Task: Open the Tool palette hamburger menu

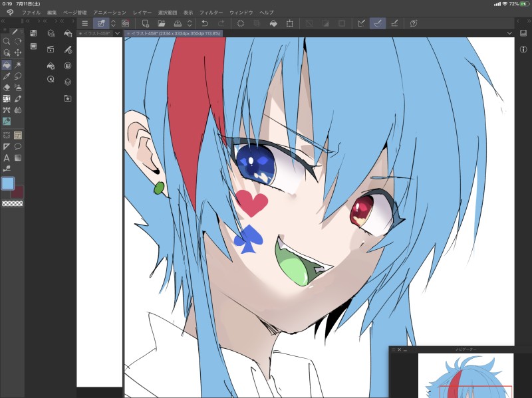Action: (x=5, y=31)
